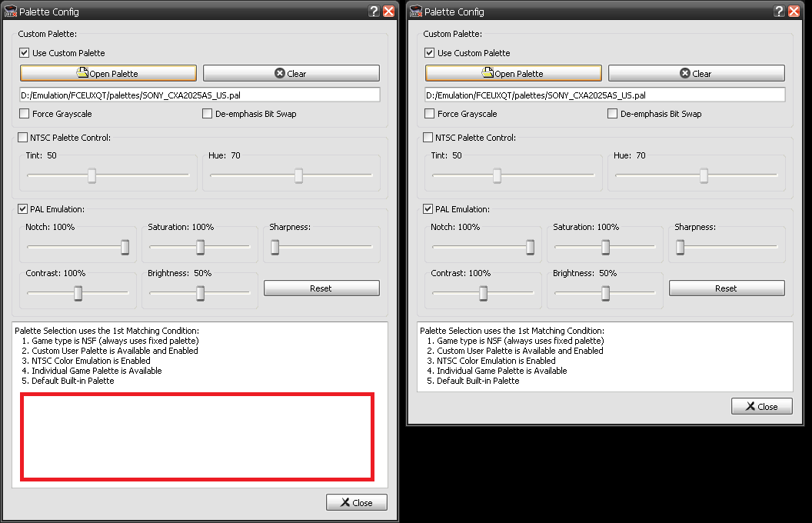Screen dimensions: 812x523
Task: Click the SONY_CXA2025AS_US.pal file path field
Action: [196, 94]
